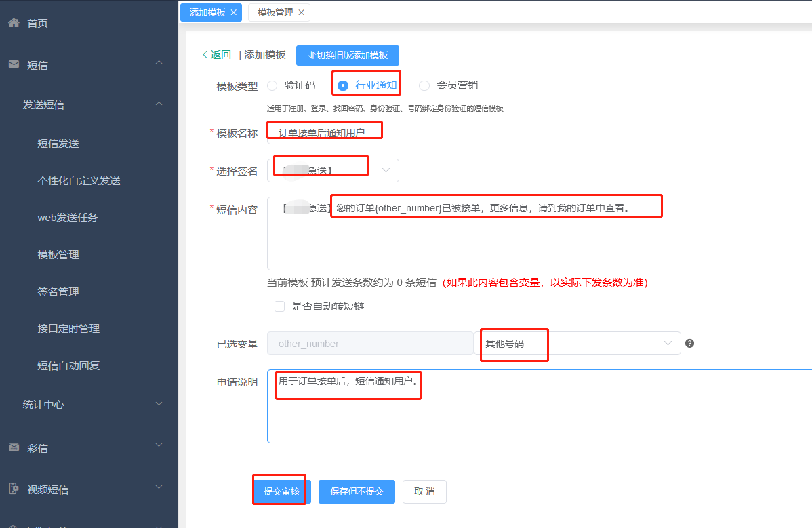Screen dimensions: 812x528
Task: Open 个性化自定义发送 in the sidebar
Action: [x=79, y=181]
